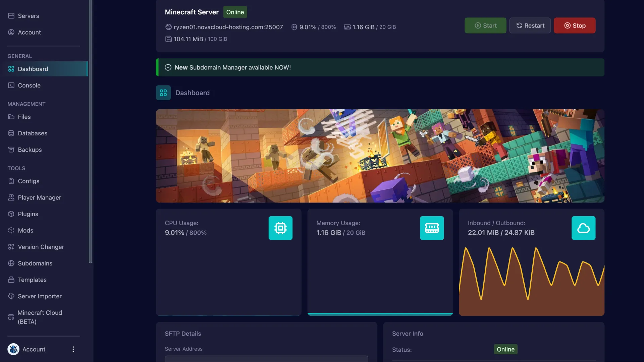Click the Plugins cube icon

tap(11, 214)
